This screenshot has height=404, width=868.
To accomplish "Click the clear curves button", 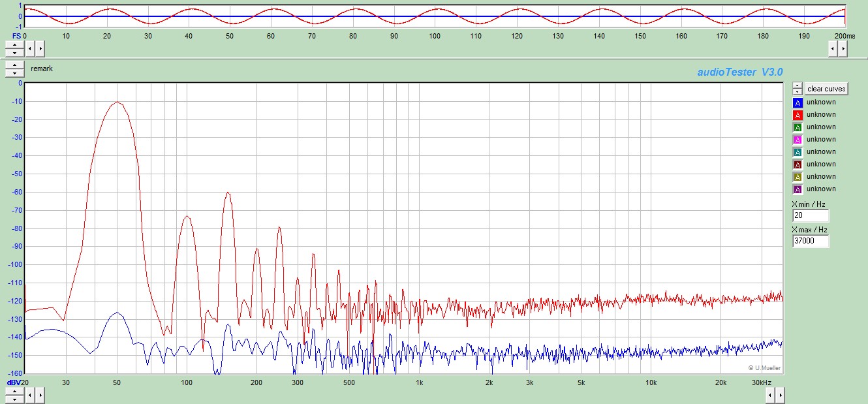I will (x=826, y=89).
